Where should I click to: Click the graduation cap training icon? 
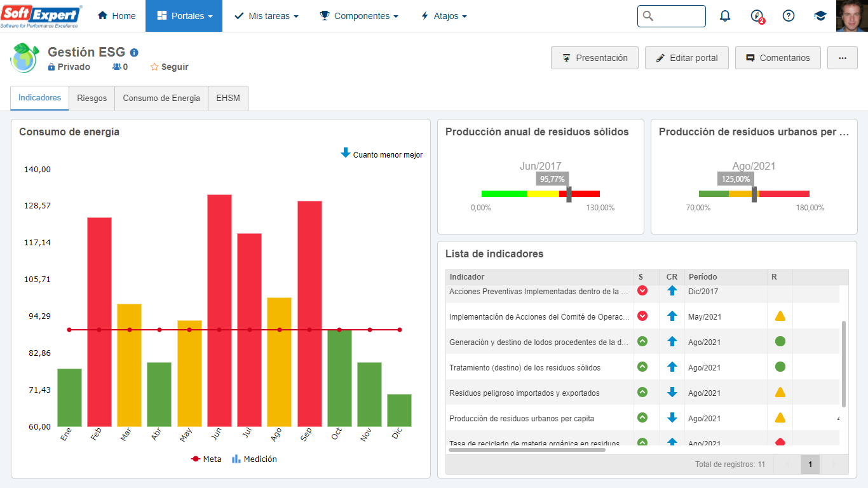[x=820, y=16]
